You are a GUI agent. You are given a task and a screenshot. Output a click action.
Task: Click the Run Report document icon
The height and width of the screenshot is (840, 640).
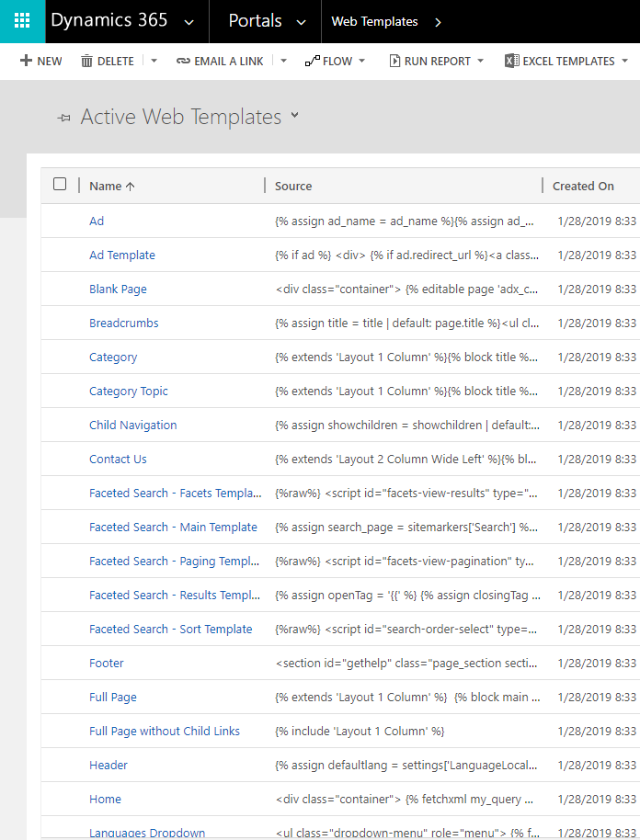pyautogui.click(x=394, y=61)
